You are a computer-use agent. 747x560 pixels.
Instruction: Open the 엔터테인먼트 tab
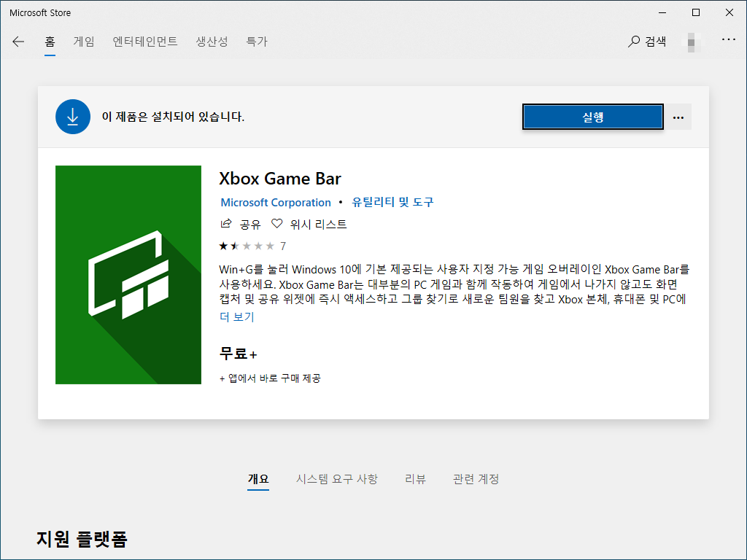[145, 42]
